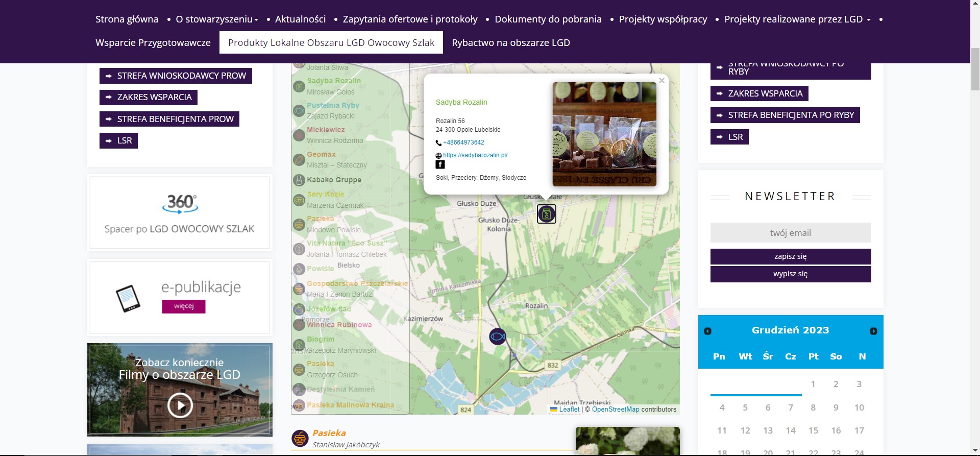Click the hydrangea photo thumbnail below the map
The width and height of the screenshot is (980, 456).
[x=627, y=441]
